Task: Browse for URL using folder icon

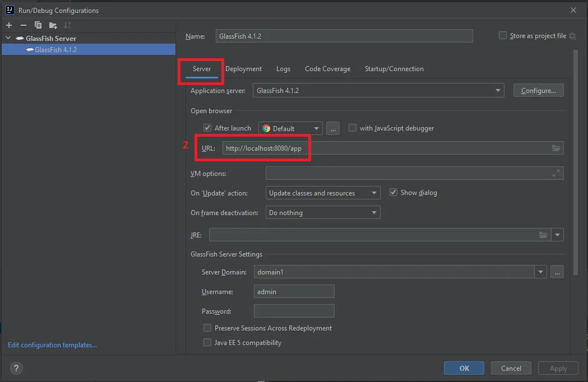Action: pyautogui.click(x=555, y=148)
